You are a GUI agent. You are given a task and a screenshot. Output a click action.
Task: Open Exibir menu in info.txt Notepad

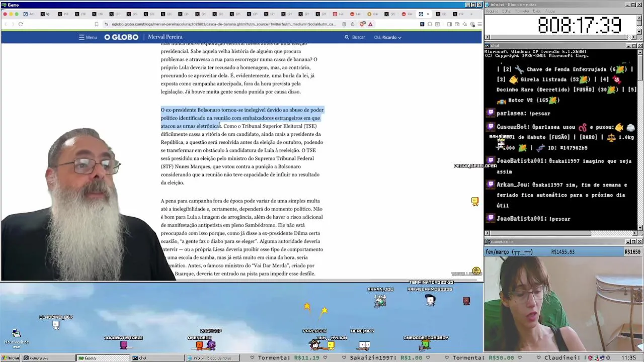(x=537, y=11)
